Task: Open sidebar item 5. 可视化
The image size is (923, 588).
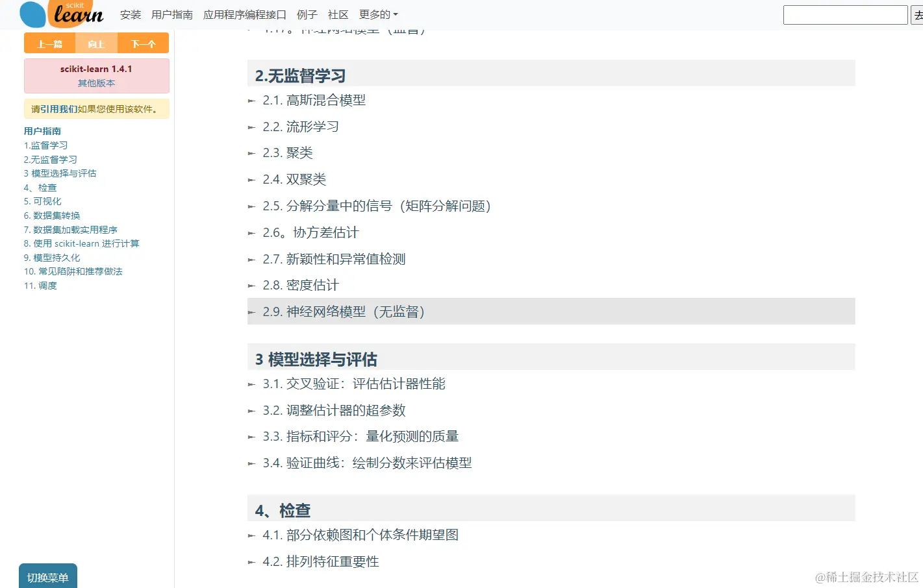Action: coord(43,201)
